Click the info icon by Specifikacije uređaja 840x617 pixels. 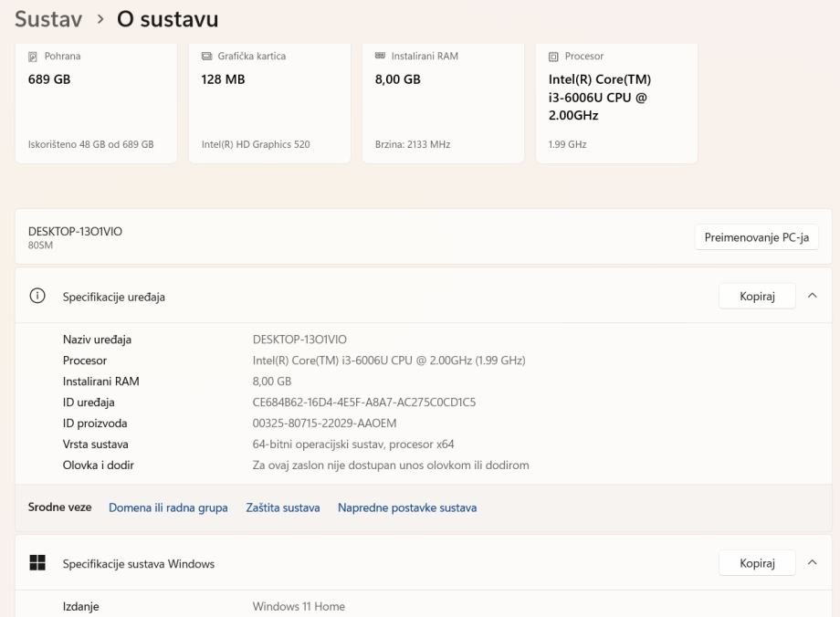[37, 297]
